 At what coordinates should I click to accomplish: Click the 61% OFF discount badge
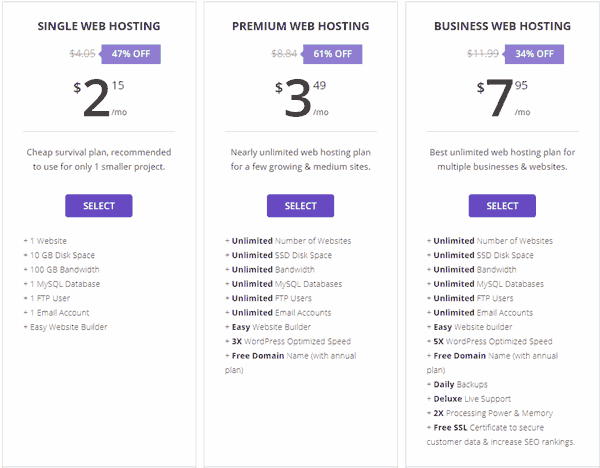(333, 55)
